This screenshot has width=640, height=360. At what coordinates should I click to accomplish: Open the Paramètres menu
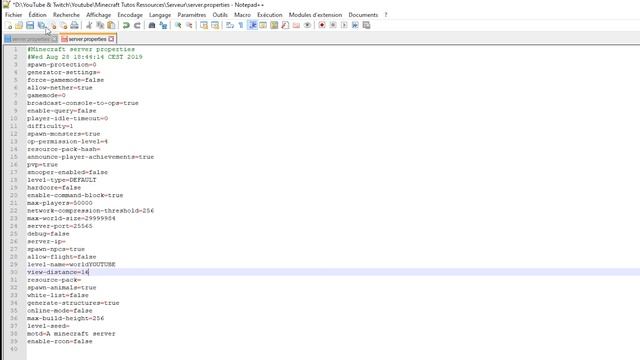click(x=192, y=15)
